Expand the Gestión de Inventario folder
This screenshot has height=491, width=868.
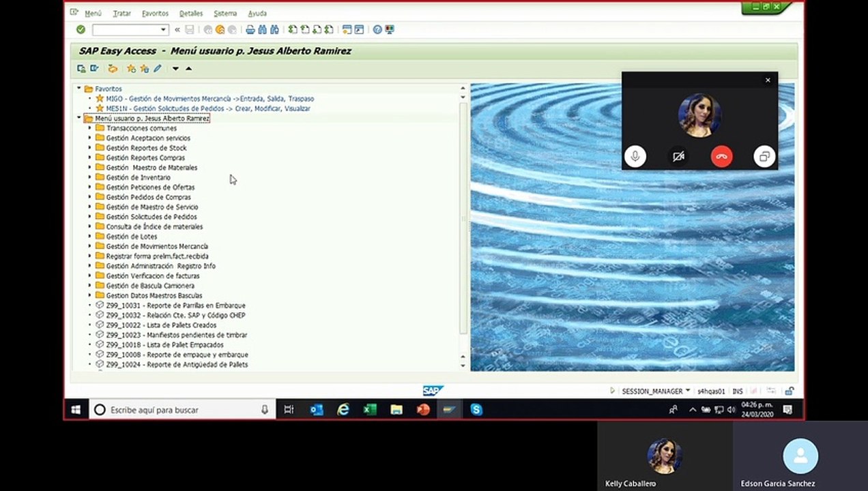pos(89,177)
